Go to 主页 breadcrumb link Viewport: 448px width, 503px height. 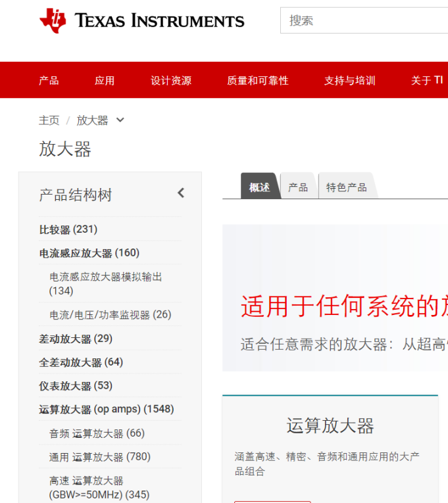click(x=49, y=120)
